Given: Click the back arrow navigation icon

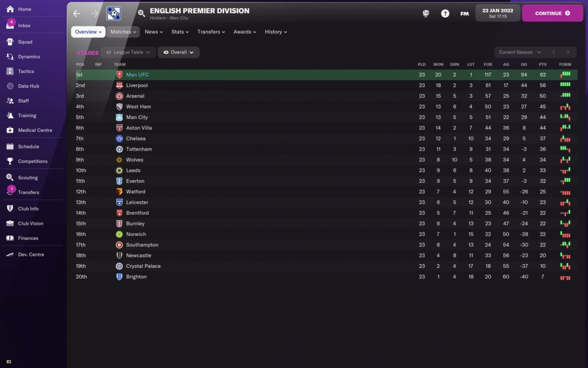Looking at the screenshot, I should [x=77, y=13].
